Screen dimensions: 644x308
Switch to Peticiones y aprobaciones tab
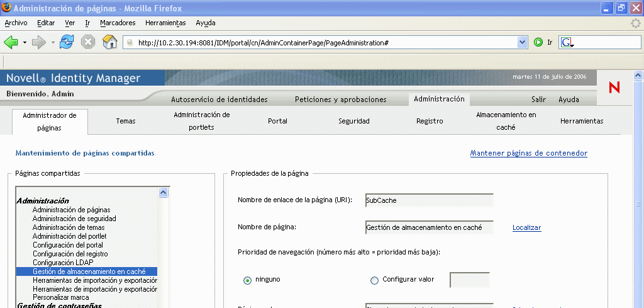340,100
